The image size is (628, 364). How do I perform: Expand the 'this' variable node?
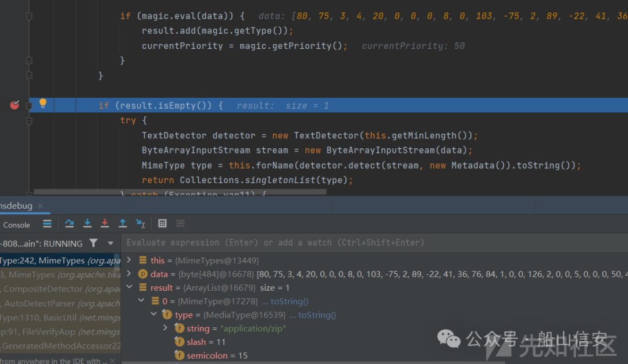coord(129,260)
